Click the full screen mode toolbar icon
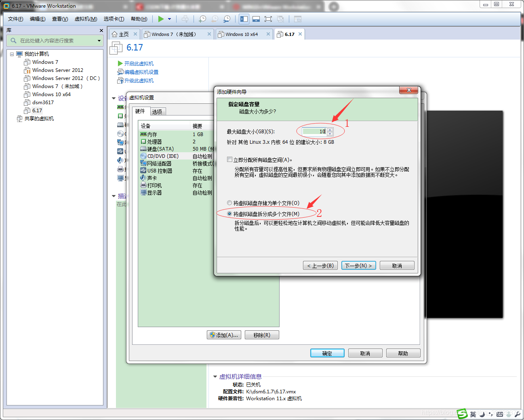 pyautogui.click(x=268, y=19)
